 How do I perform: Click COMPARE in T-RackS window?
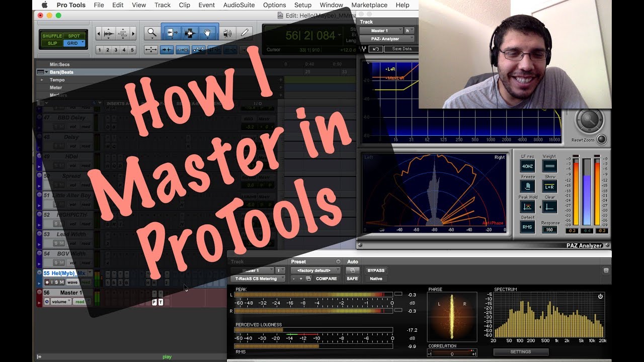click(327, 279)
